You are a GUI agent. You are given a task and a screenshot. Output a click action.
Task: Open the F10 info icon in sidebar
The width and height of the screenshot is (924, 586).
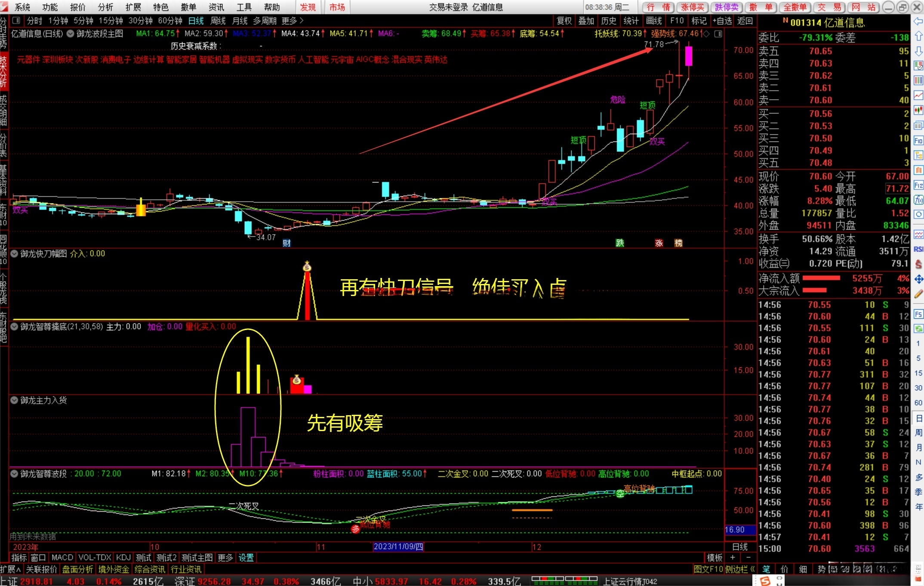[x=918, y=141]
